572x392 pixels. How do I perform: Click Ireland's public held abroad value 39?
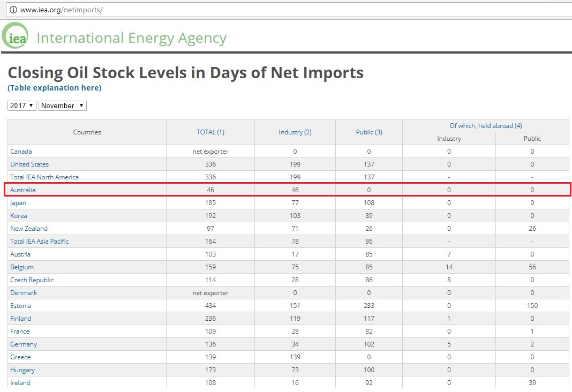click(x=532, y=383)
